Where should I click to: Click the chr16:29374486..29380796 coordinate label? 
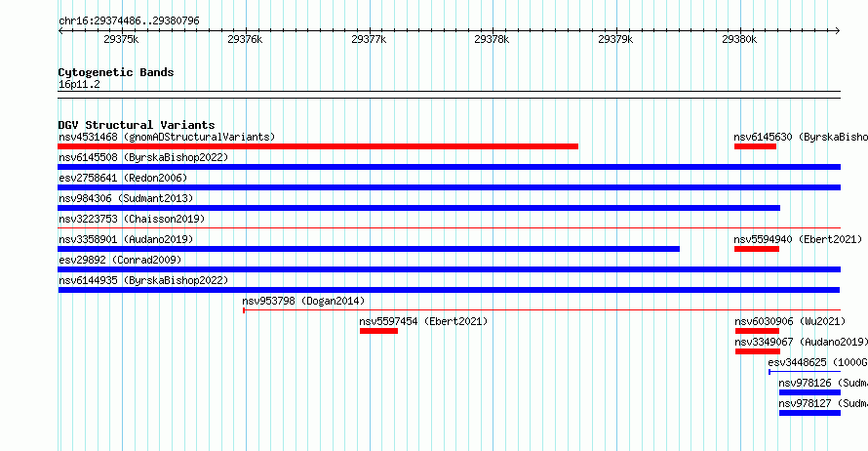pyautogui.click(x=129, y=20)
